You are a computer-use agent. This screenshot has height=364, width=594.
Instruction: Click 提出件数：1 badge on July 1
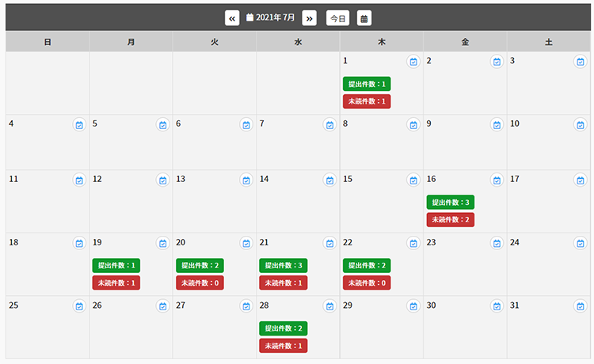pyautogui.click(x=367, y=84)
